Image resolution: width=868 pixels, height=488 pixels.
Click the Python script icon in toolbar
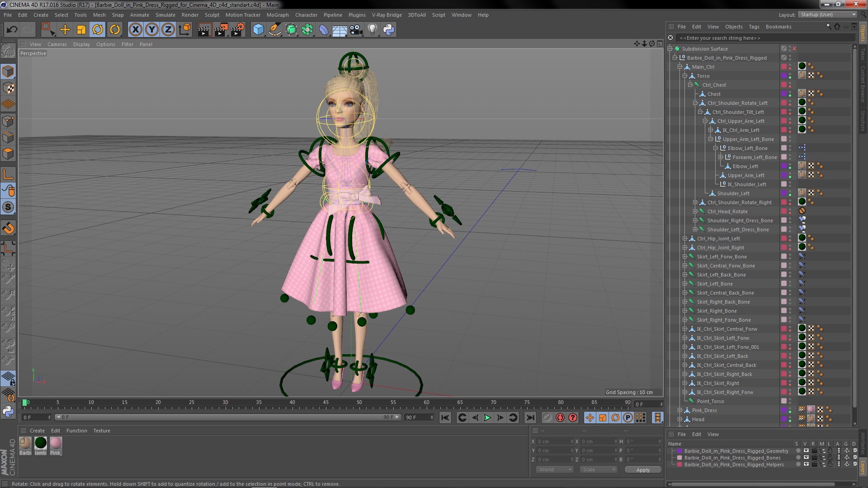coord(389,30)
